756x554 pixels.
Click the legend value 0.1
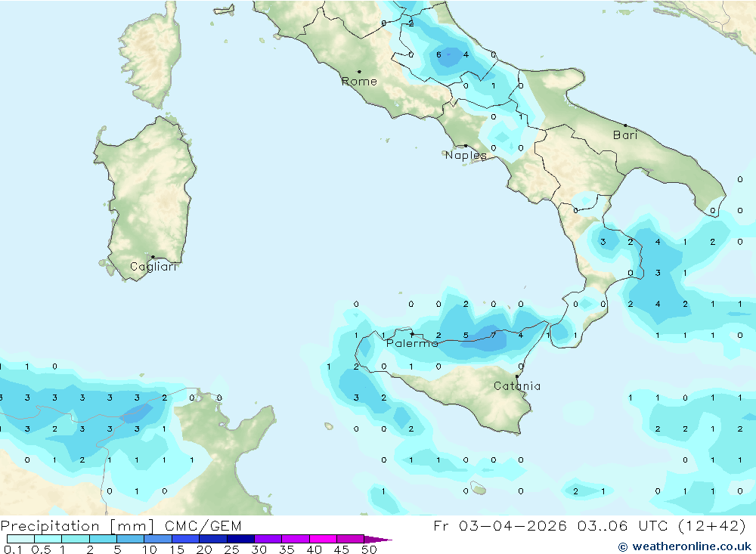[x=13, y=549]
